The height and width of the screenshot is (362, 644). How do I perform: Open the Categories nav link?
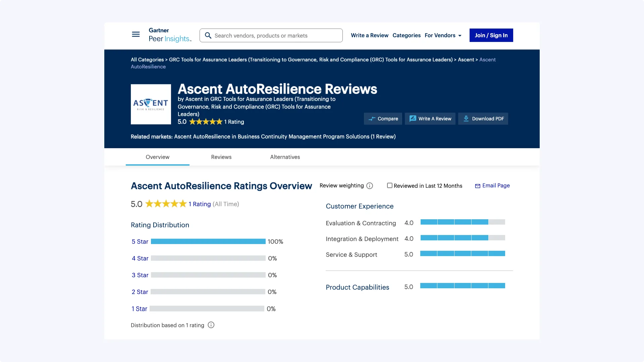tap(406, 36)
